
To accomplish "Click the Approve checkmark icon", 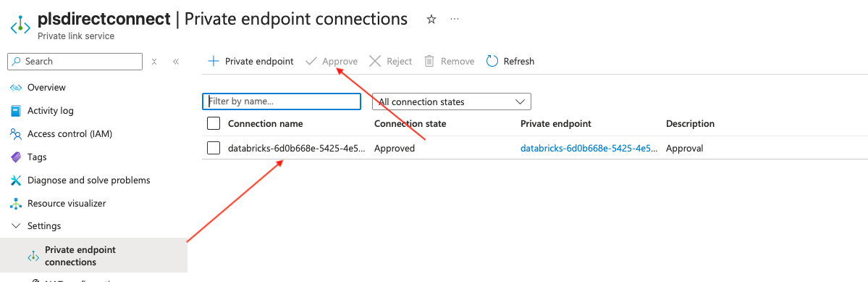I will point(311,61).
